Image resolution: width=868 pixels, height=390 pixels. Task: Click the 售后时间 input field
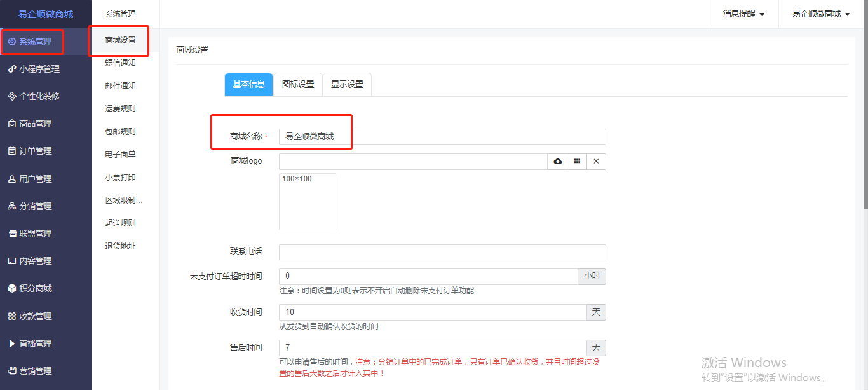click(x=432, y=348)
